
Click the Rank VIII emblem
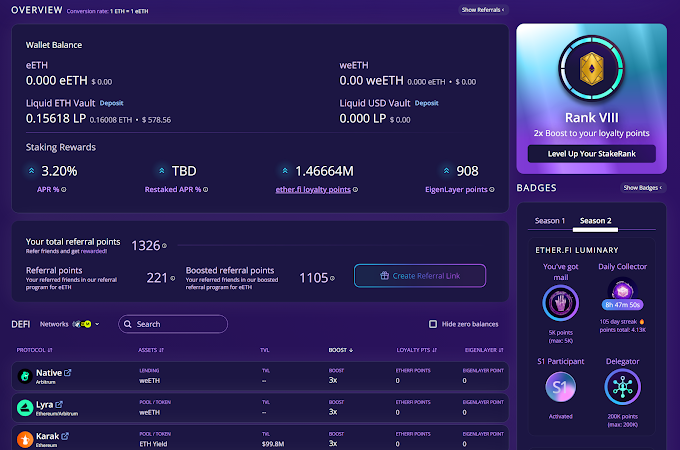pyautogui.click(x=592, y=68)
